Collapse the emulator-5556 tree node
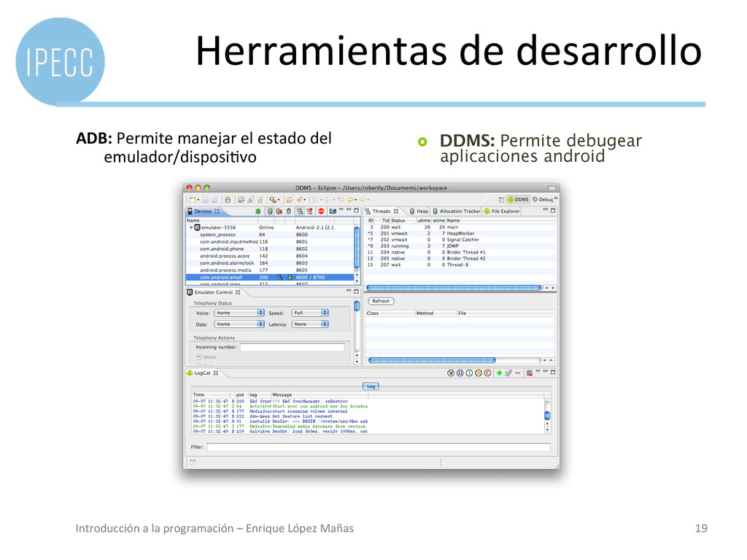 click(x=191, y=227)
